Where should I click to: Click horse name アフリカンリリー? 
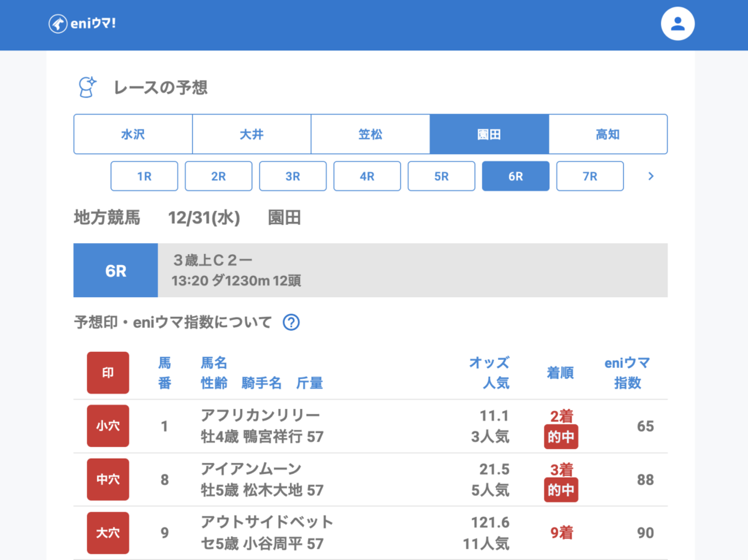point(260,415)
